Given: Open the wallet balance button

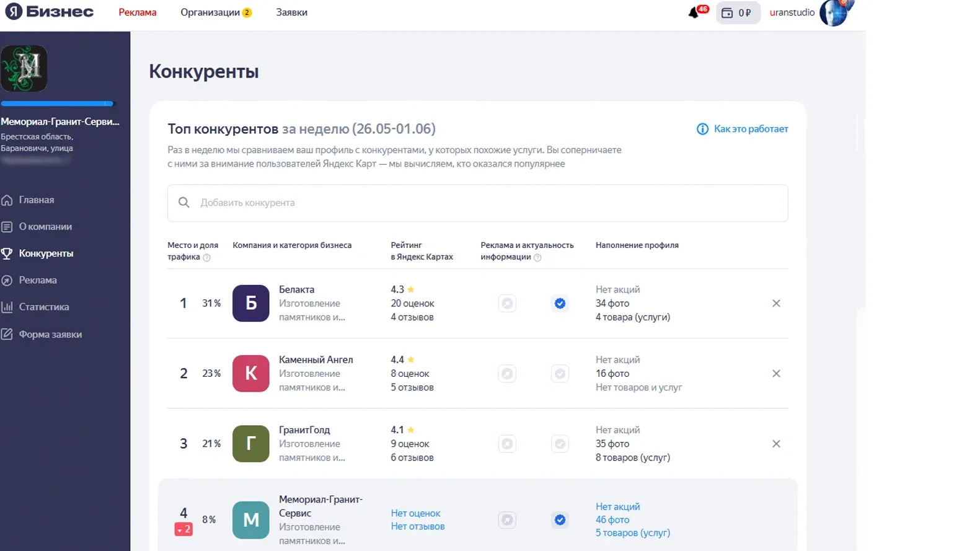Looking at the screenshot, I should click(x=738, y=13).
